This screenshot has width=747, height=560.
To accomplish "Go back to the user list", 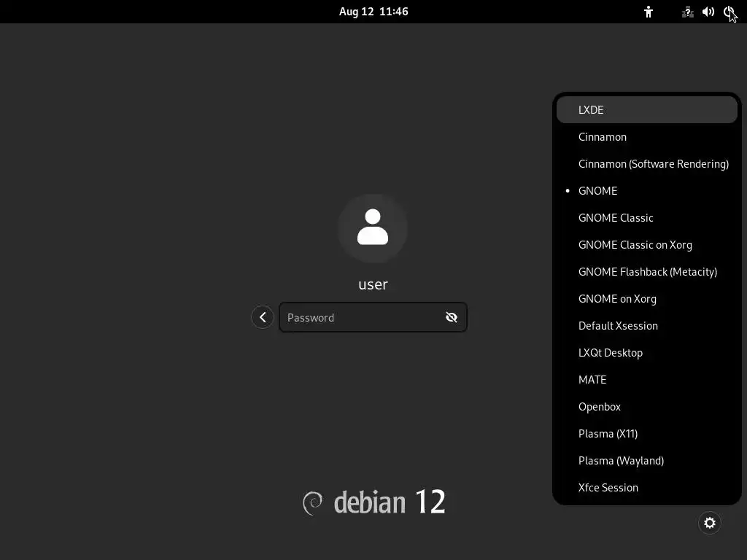I will [x=263, y=317].
